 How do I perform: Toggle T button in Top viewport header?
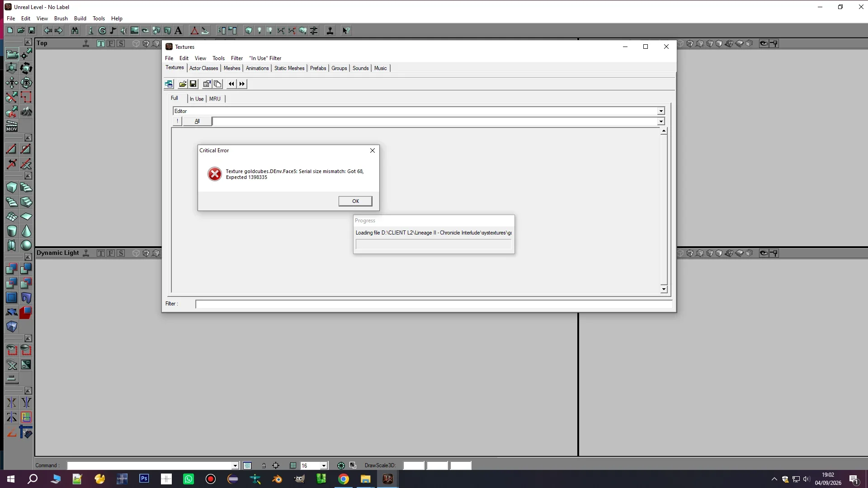pos(100,43)
